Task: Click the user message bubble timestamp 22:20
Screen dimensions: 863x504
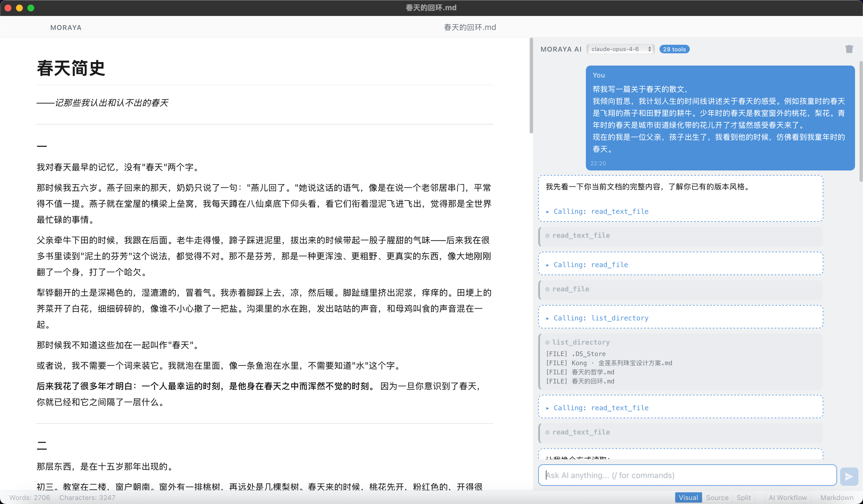Action: point(598,163)
